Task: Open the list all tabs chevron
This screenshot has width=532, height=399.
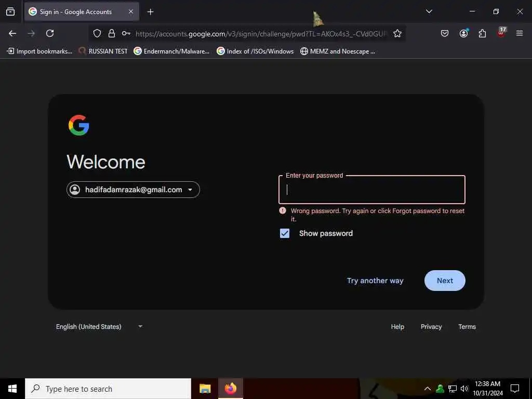Action: pos(429,11)
